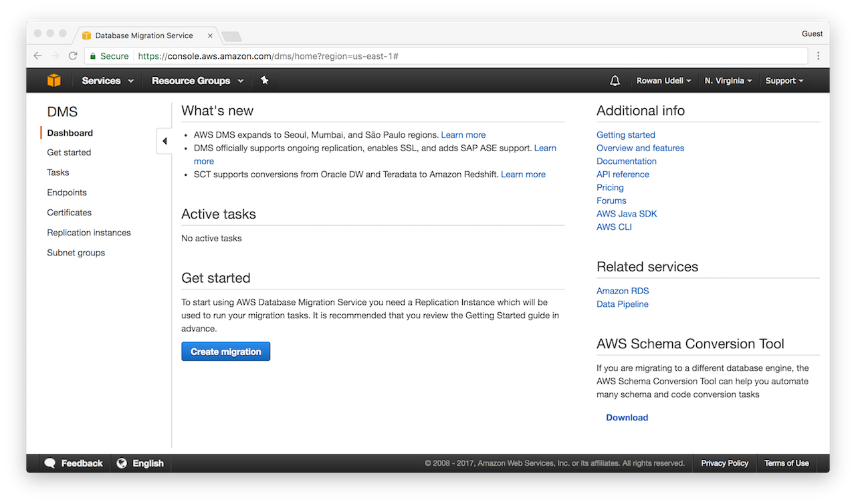Open the Getting started link
Viewport: 856px width, 504px height.
626,135
